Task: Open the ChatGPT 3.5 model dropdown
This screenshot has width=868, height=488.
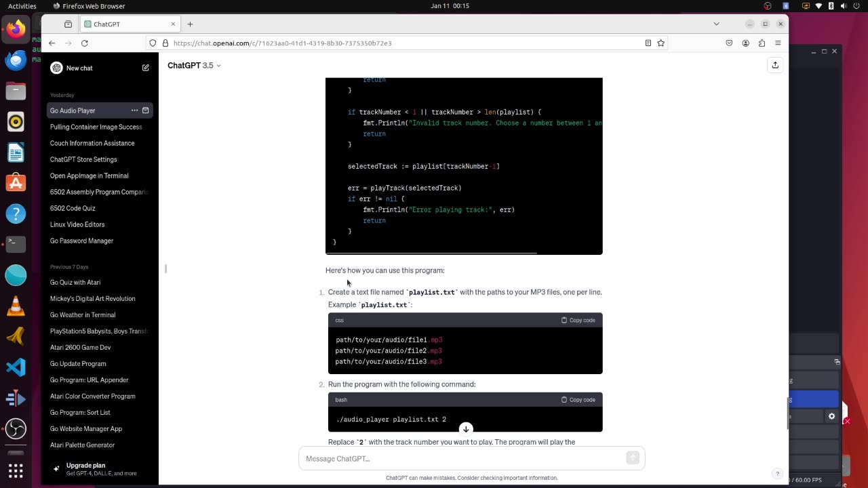Action: [194, 65]
